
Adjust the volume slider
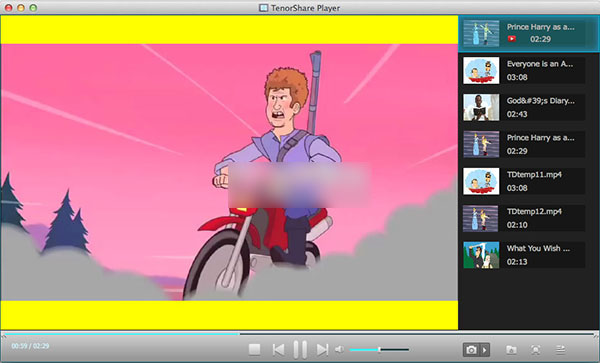[x=379, y=350]
